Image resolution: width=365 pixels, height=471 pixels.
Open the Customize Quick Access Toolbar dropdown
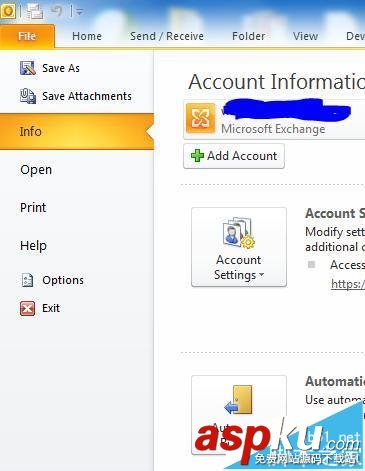[79, 12]
